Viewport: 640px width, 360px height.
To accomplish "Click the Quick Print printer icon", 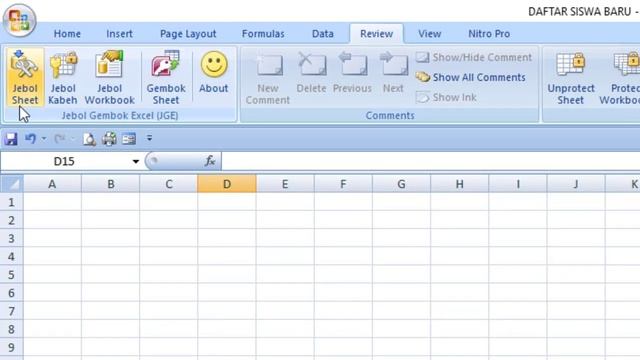I will pos(109,139).
